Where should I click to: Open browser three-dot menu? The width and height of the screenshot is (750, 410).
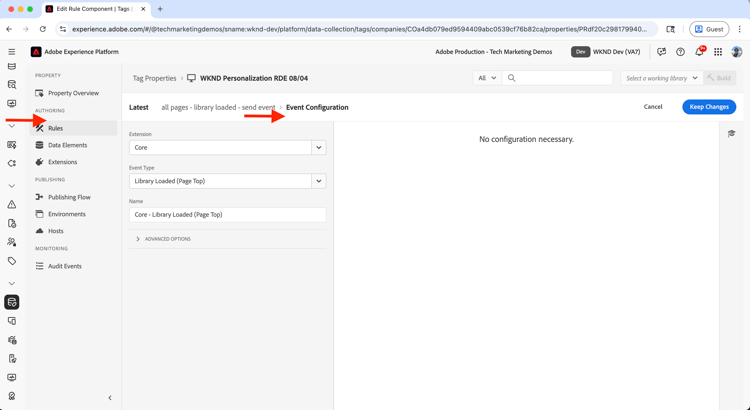click(739, 29)
